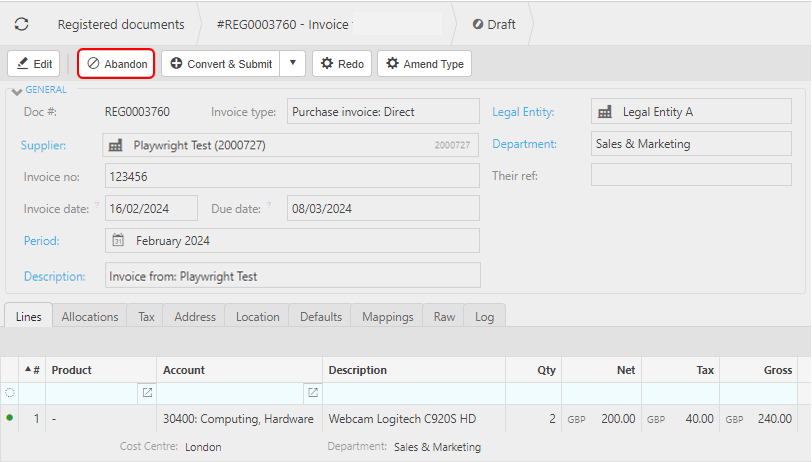Click the green status dot on line 1
Screen dimensions: 812x462
10,418
